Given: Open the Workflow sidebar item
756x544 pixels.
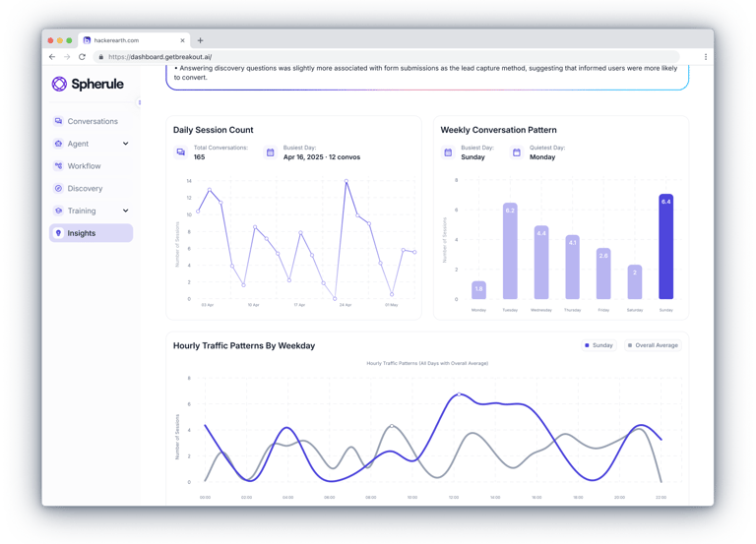Looking at the screenshot, I should point(92,166).
